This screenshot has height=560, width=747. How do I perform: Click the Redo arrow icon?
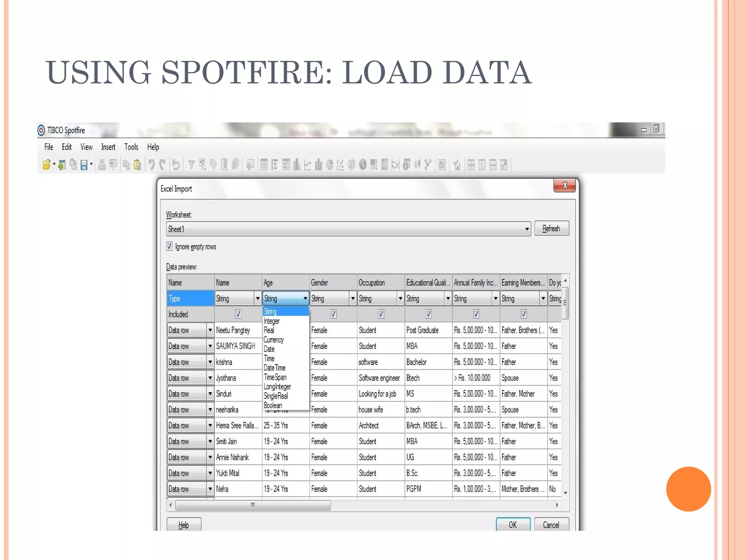(162, 165)
